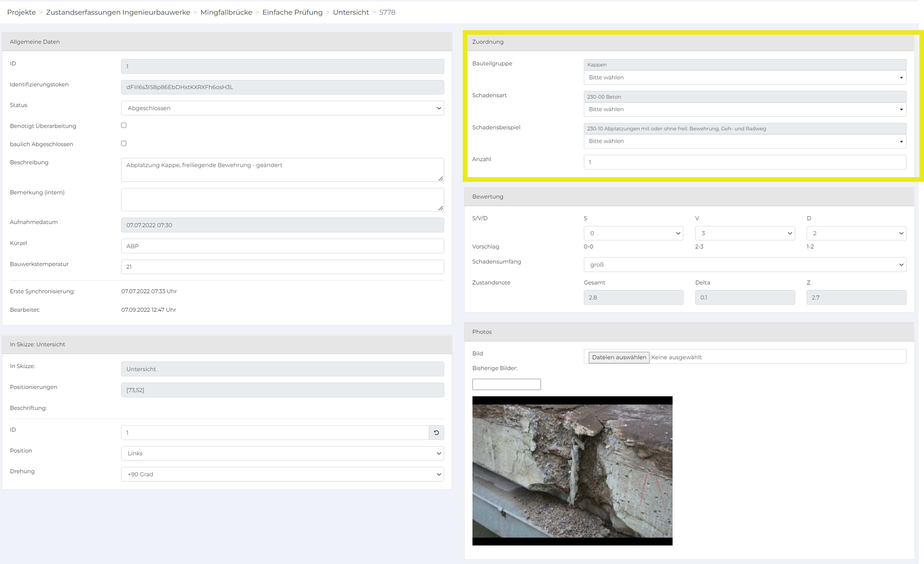Open the Position dropdown showing Links
The image size is (924, 564).
click(x=282, y=453)
